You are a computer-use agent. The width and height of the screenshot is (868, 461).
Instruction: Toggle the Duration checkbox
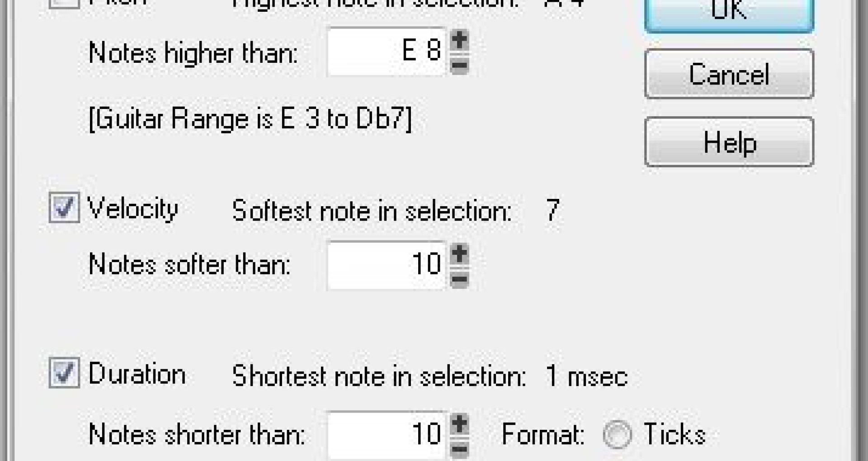[x=64, y=373]
